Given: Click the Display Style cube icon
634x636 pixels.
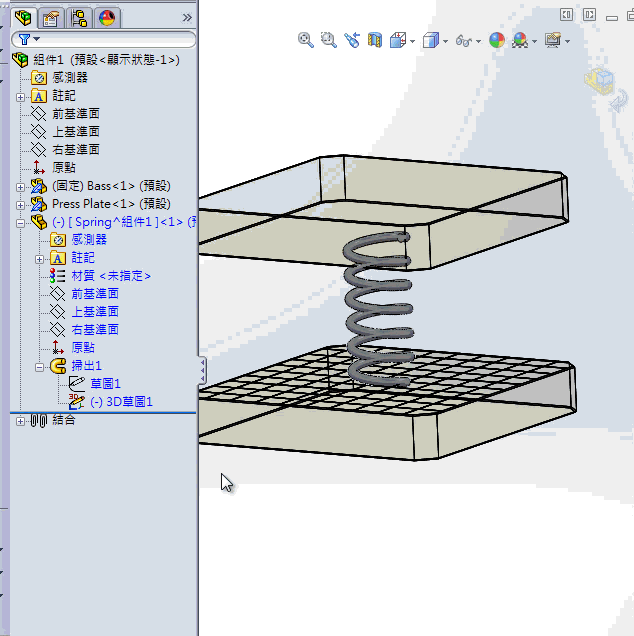Looking at the screenshot, I should click(431, 40).
